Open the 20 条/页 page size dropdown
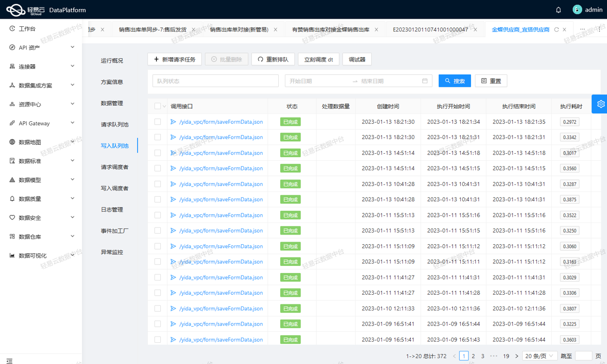This screenshot has height=364, width=607. pos(539,356)
